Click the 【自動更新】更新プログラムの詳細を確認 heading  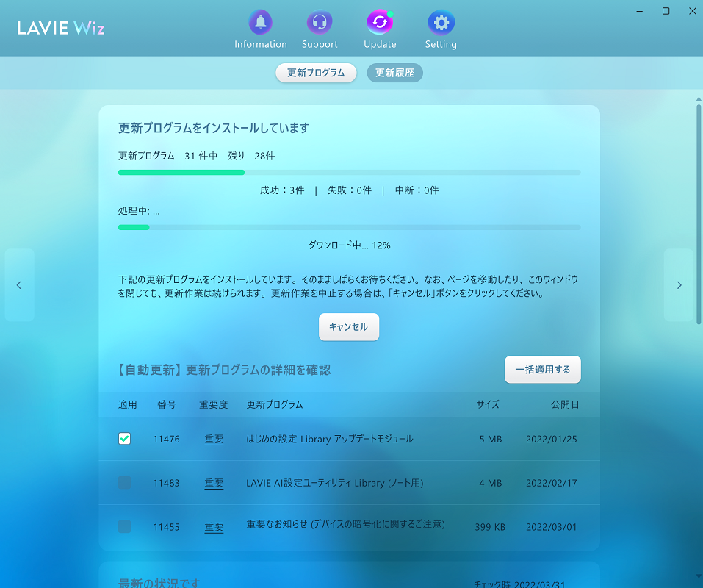(224, 370)
